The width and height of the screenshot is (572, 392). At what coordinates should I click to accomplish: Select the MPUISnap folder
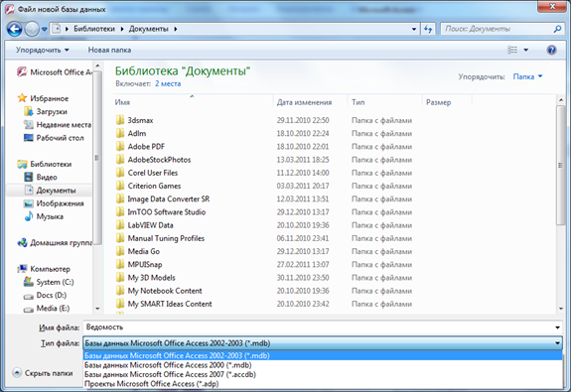point(139,265)
